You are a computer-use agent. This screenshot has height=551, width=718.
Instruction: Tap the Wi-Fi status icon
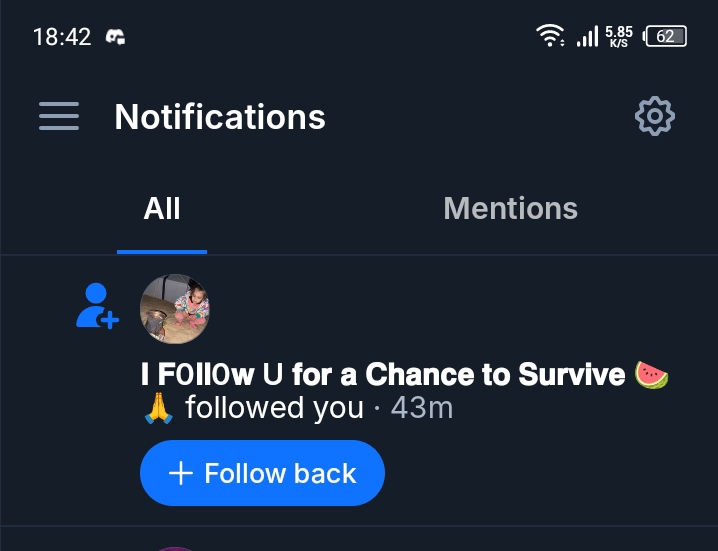(x=550, y=37)
